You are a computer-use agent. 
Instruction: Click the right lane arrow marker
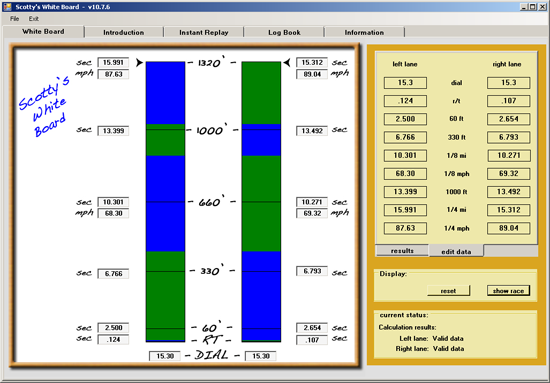tap(287, 62)
